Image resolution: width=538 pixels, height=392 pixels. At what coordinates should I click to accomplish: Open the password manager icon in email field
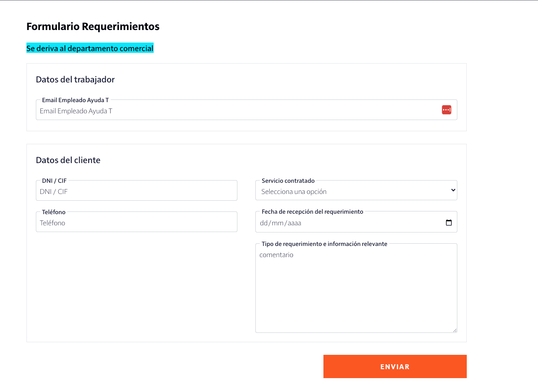pyautogui.click(x=446, y=109)
